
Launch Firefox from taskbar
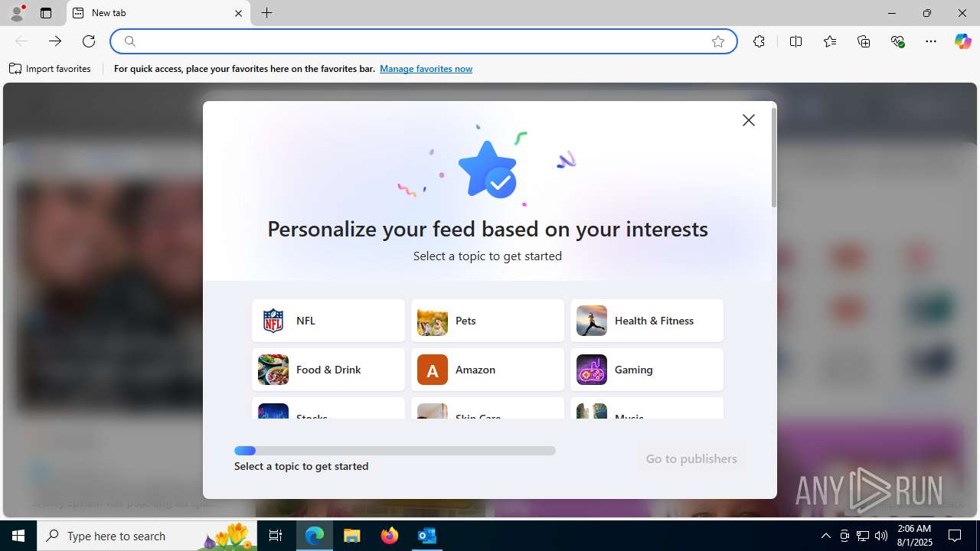coord(390,536)
